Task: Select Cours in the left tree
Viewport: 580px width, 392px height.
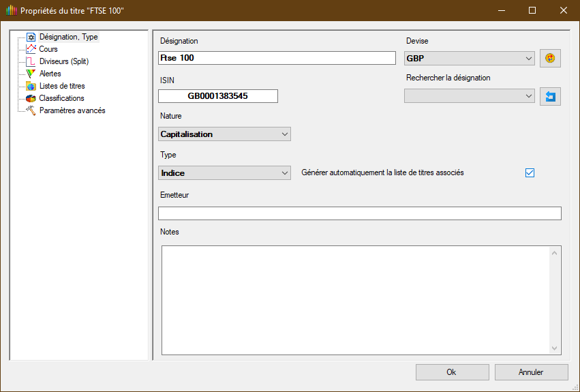Action: (48, 49)
